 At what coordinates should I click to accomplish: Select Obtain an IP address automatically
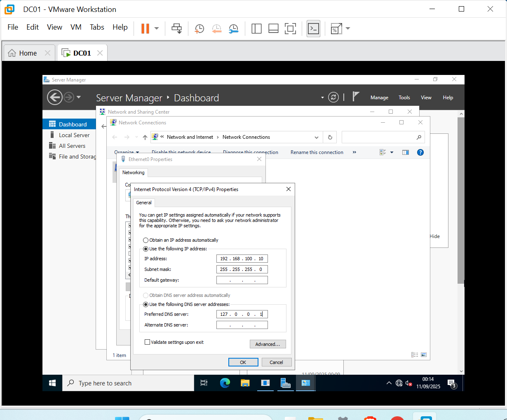pos(146,240)
